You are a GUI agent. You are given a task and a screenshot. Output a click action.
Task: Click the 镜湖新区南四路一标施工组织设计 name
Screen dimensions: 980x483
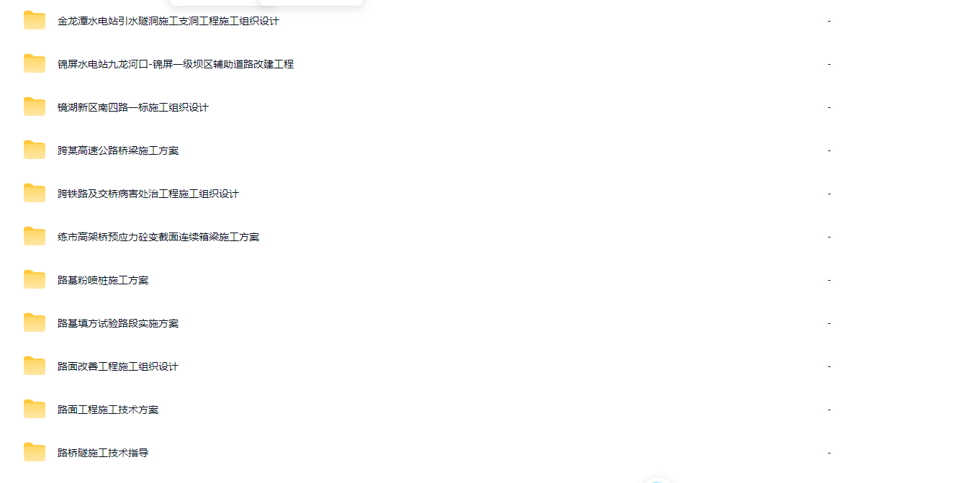coord(133,108)
